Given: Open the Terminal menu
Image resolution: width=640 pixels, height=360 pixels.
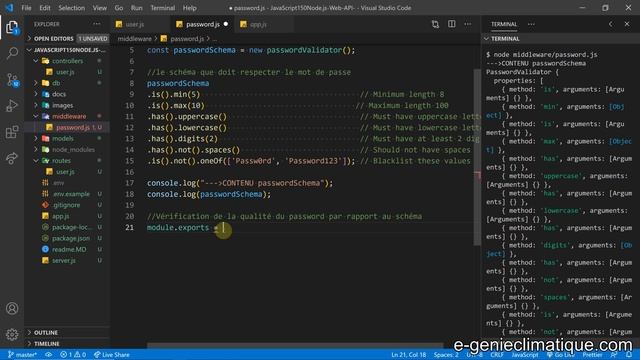Looking at the screenshot, I should coord(162,8).
